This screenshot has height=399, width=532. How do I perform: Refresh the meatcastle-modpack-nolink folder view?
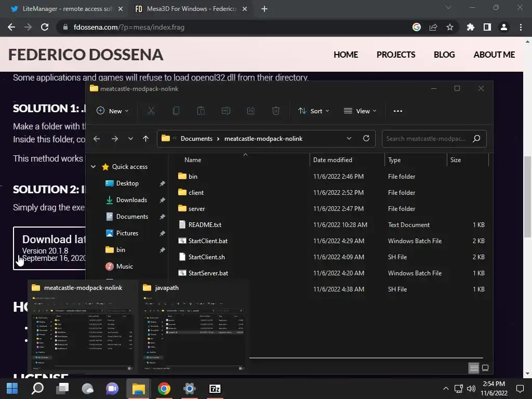[x=366, y=138]
